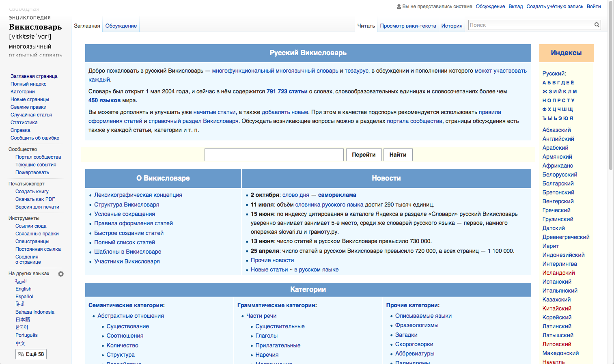Switch to Читать tab
This screenshot has height=364, width=614.
pos(366,26)
